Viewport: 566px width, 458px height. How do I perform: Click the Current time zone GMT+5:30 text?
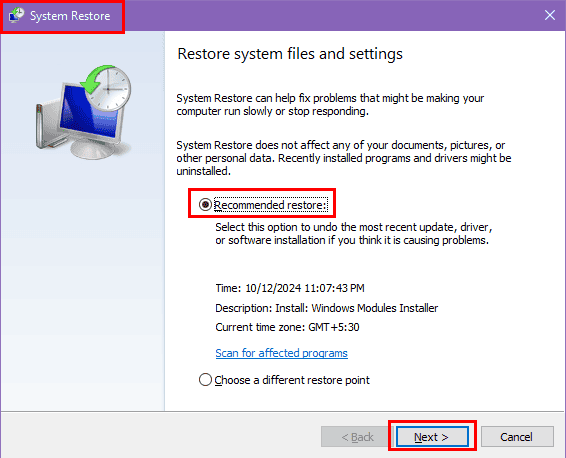(x=287, y=327)
